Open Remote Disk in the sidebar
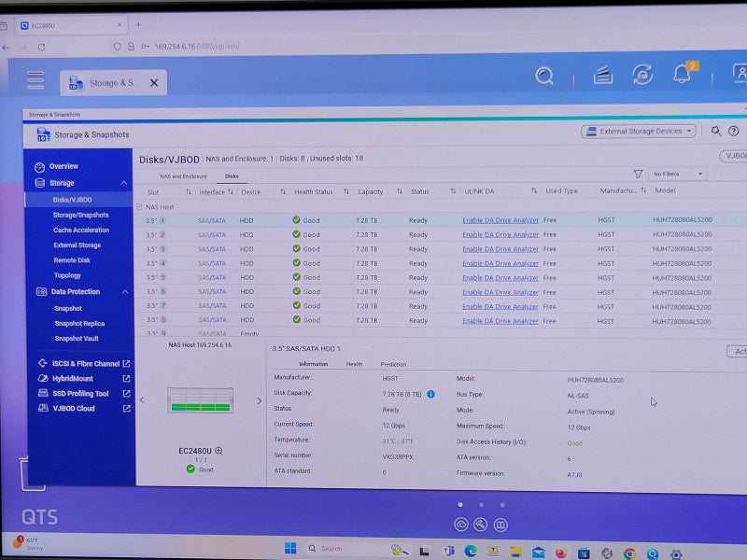 pos(72,260)
